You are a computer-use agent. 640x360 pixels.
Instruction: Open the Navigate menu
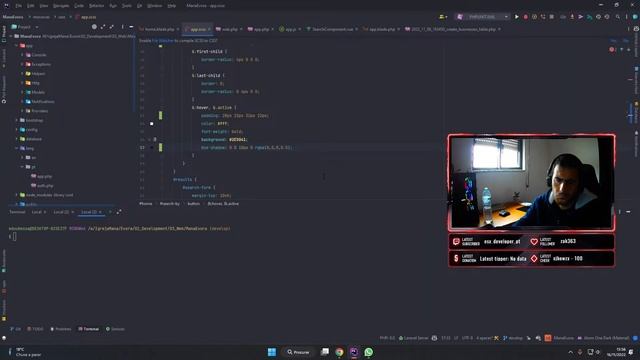[61, 6]
